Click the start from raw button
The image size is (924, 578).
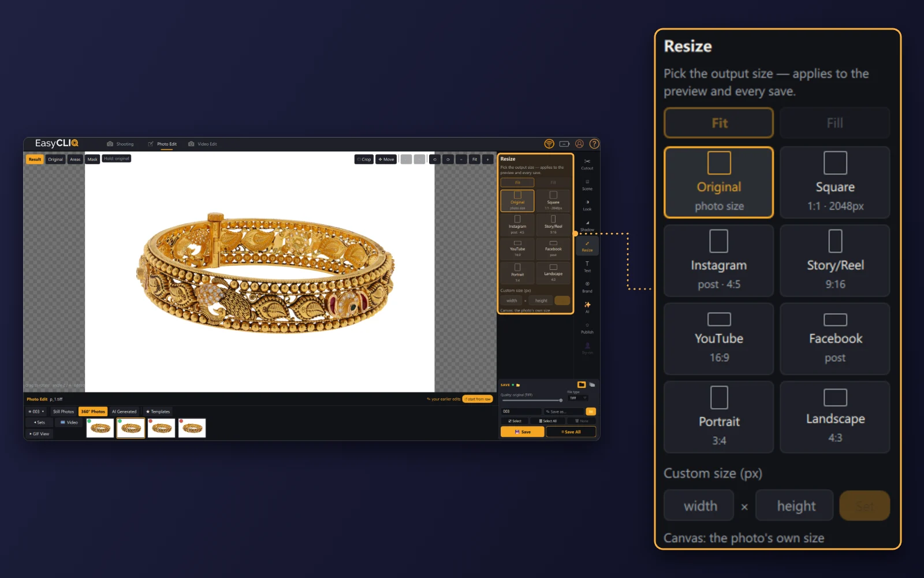click(478, 399)
